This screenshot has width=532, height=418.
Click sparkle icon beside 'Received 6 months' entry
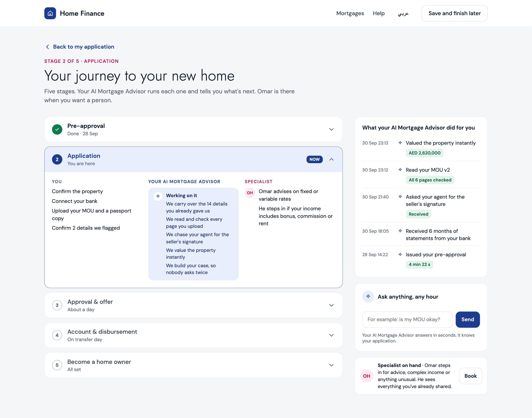[x=400, y=231]
